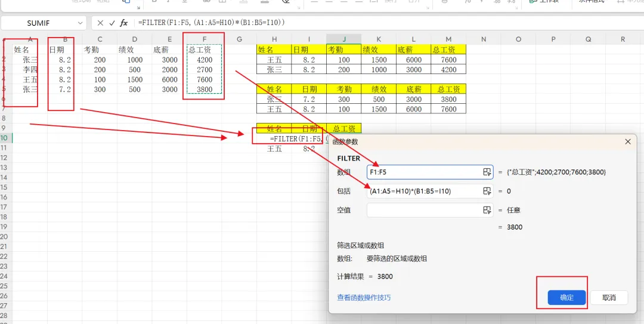Select cell H2 containing 王五
Screen dimensions: 644x324
(274, 60)
